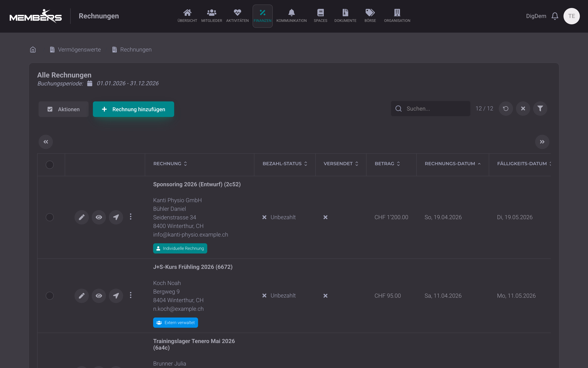588x368 pixels.
Task: Open the Übersicht home navigation item
Action: [187, 16]
